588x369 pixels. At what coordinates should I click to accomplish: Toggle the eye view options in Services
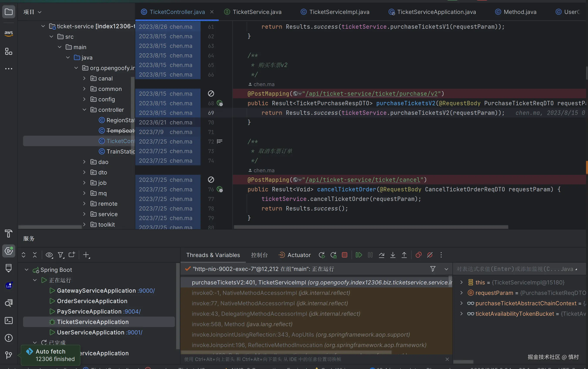[x=49, y=255]
